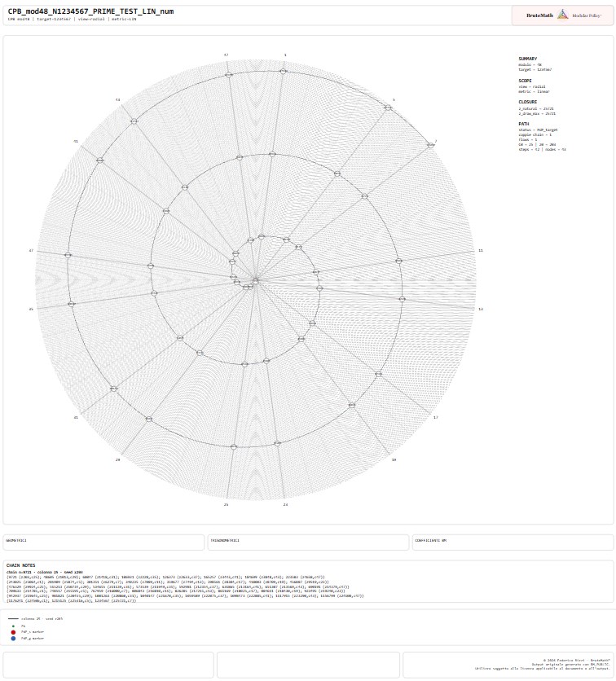
Task: Click the 'metric - linear' line
Action: coord(534,91)
